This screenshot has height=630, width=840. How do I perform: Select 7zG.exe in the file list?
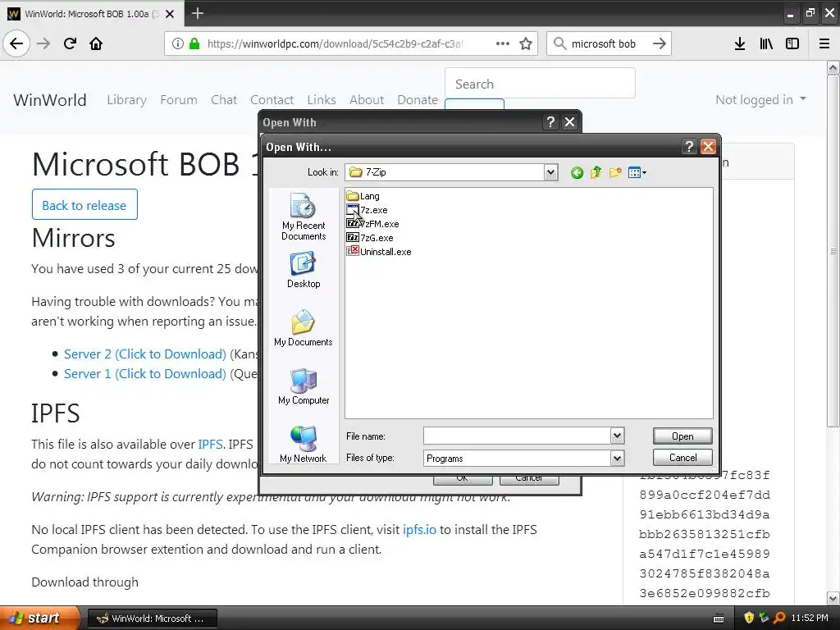tap(370, 238)
